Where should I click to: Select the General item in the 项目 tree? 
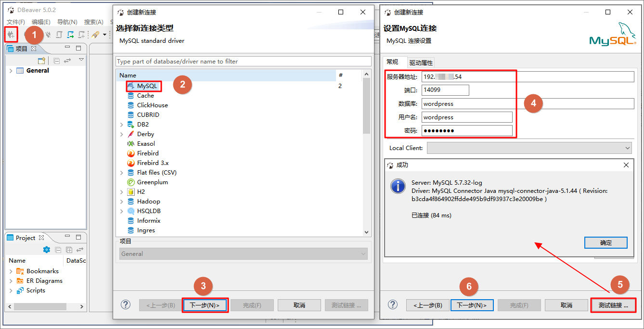38,71
